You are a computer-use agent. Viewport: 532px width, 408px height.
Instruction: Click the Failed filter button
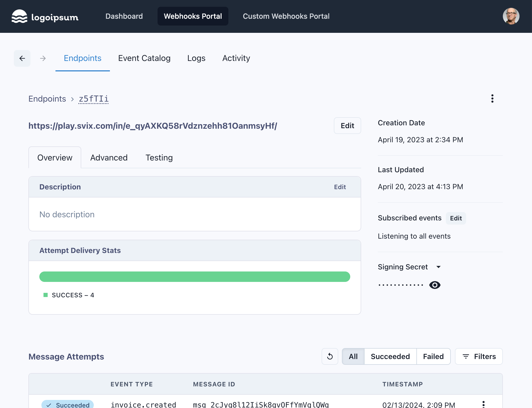433,357
